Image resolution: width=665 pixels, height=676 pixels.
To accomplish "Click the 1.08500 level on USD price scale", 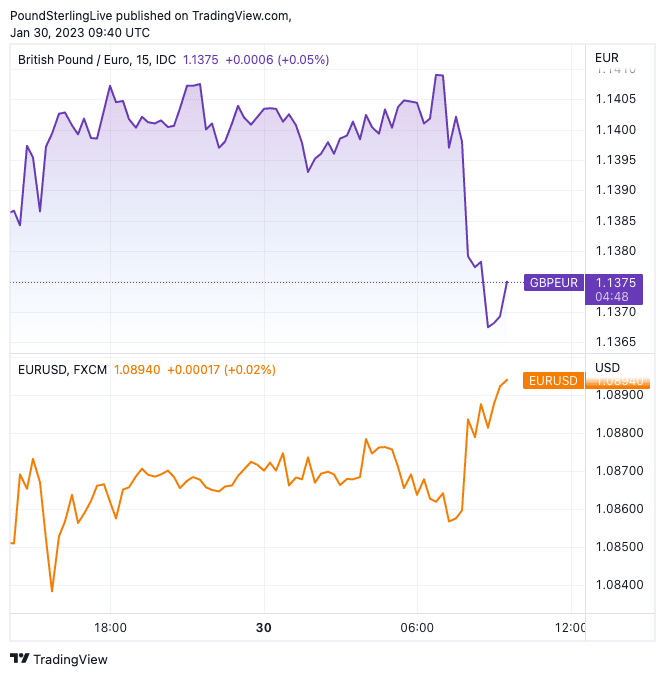I will [x=618, y=547].
